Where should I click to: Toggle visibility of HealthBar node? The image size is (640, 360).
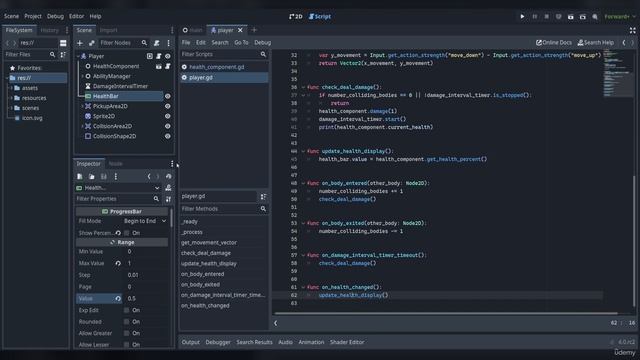pos(167,96)
